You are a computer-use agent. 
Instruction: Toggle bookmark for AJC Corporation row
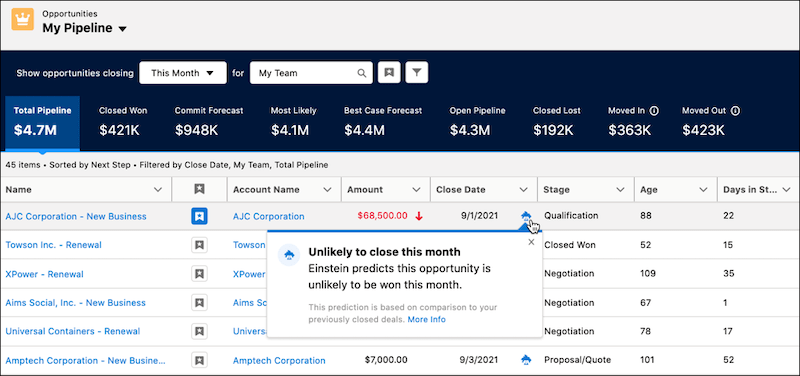point(199,216)
